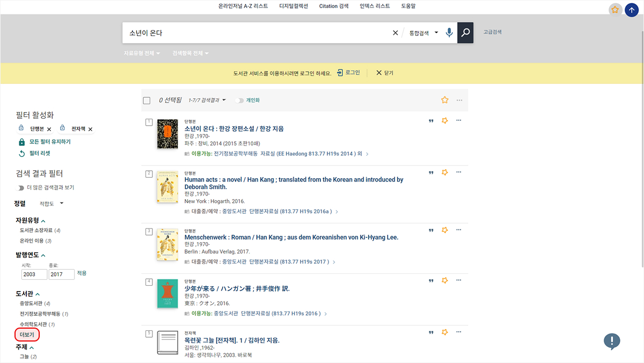Collapse the 발행연도 filter section
644x363 pixels.
tap(43, 255)
